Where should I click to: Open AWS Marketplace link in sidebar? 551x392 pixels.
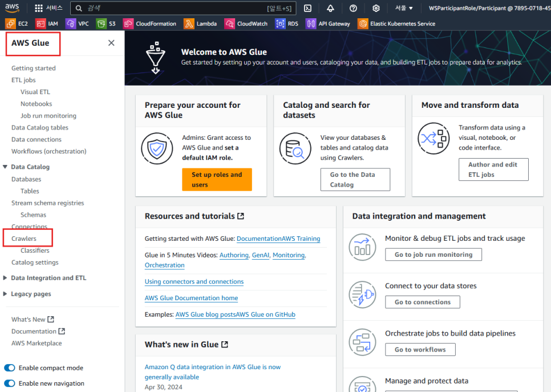pos(37,343)
